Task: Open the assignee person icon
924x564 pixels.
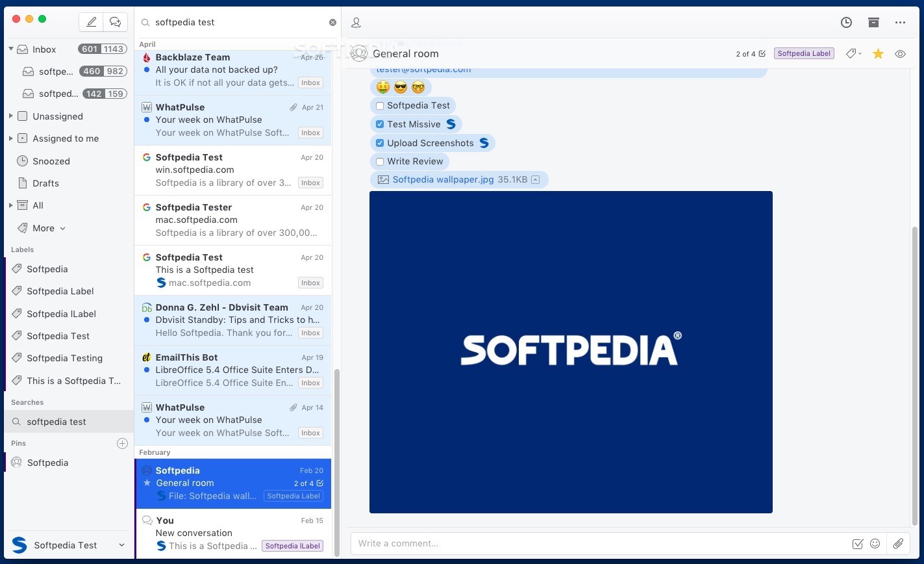Action: tap(356, 22)
